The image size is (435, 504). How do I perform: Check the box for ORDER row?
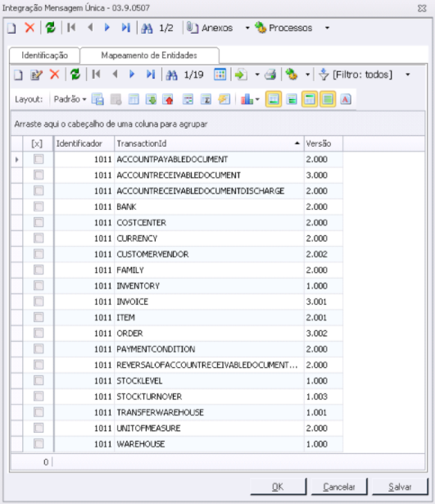pos(39,333)
